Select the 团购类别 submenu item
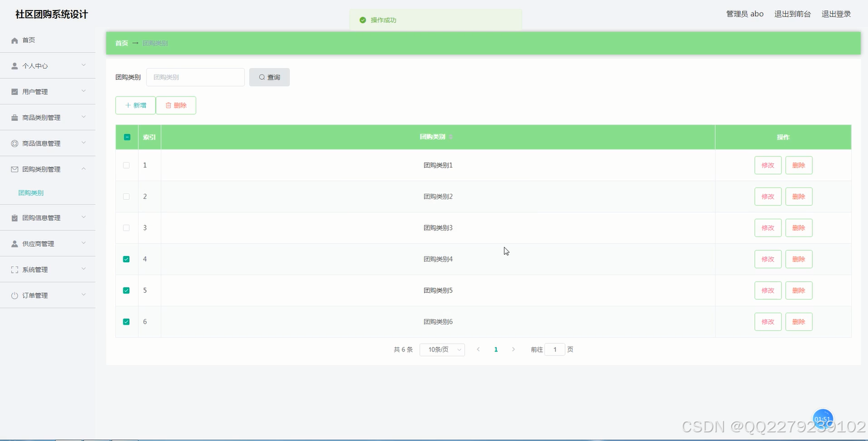The width and height of the screenshot is (868, 441). pos(31,192)
